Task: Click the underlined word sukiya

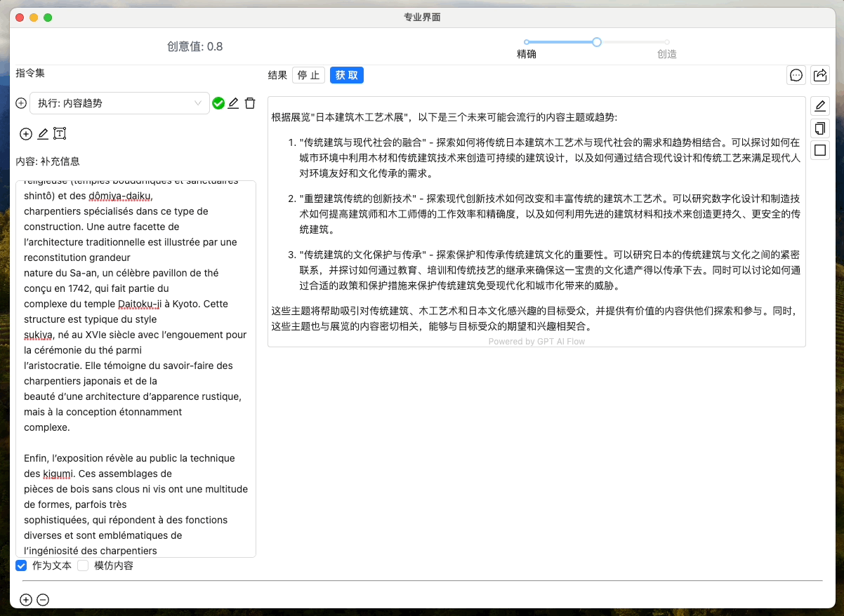Action: click(x=39, y=335)
